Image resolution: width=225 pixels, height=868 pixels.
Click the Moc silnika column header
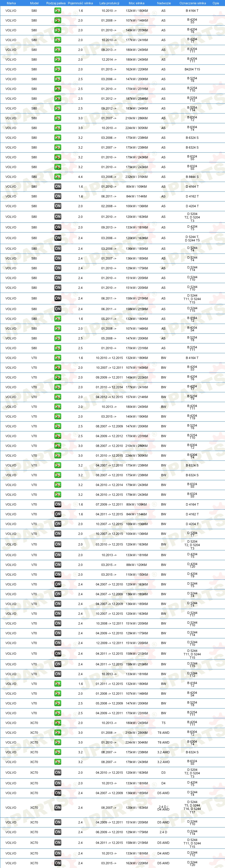(x=137, y=3)
